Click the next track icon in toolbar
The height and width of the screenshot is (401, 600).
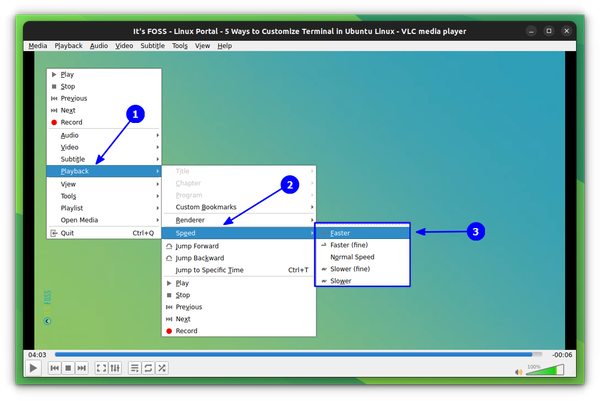[x=82, y=369]
